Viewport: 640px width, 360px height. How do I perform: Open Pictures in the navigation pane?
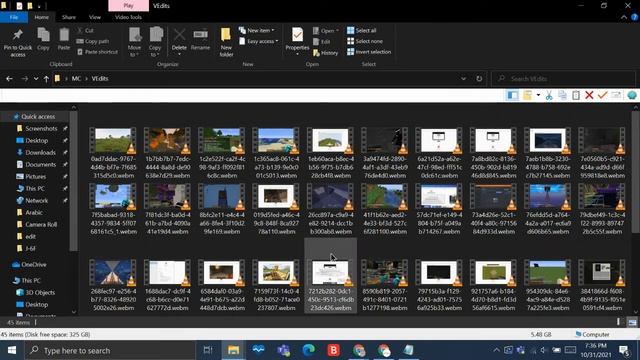[36, 177]
